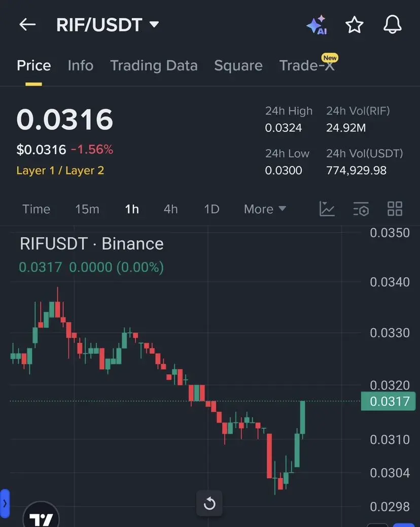Image resolution: width=420 pixels, height=527 pixels.
Task: Add RIF/USDT to favorites with star
Action: click(355, 25)
